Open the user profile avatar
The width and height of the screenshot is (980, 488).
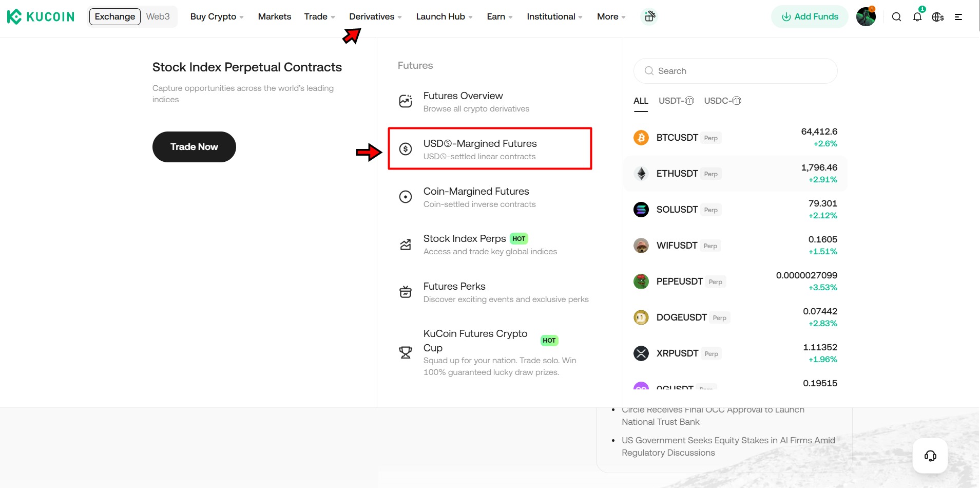coord(866,16)
